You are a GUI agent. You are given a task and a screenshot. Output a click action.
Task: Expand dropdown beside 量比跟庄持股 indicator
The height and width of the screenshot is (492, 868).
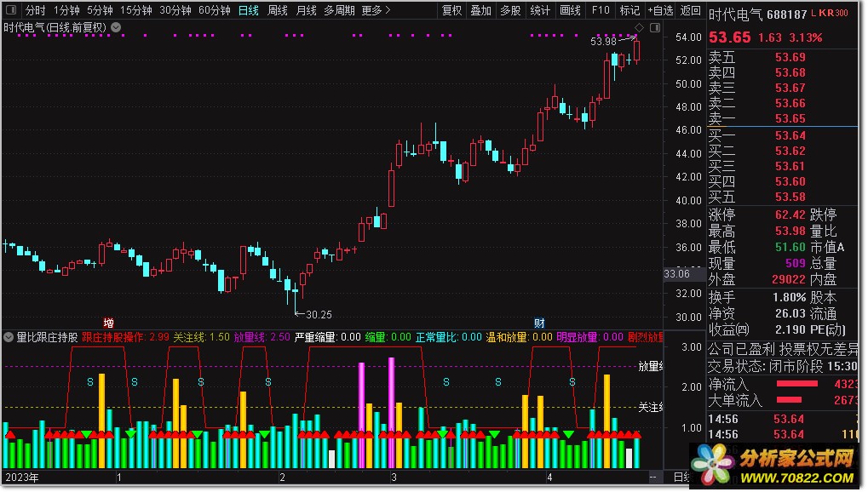pyautogui.click(x=9, y=336)
